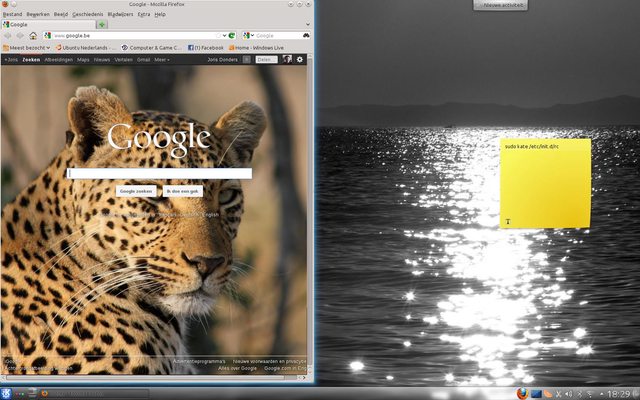640x400 pixels.
Task: Click the binoculars search icon
Action: click(x=306, y=36)
